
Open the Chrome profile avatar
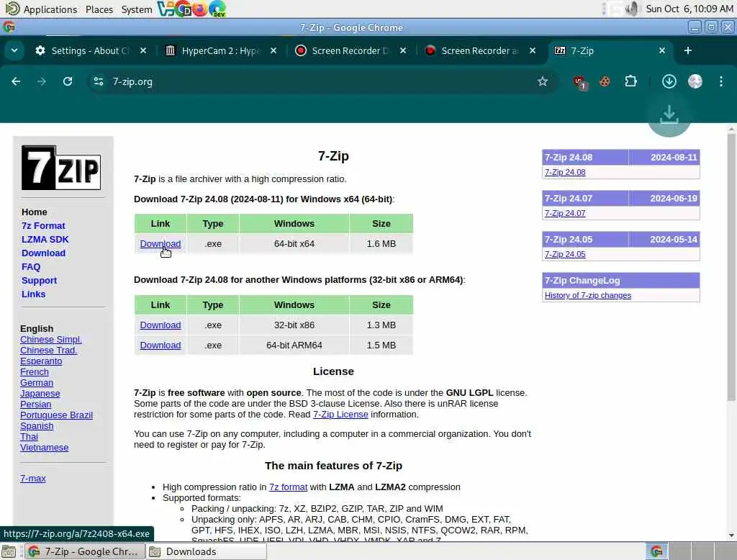[695, 81]
